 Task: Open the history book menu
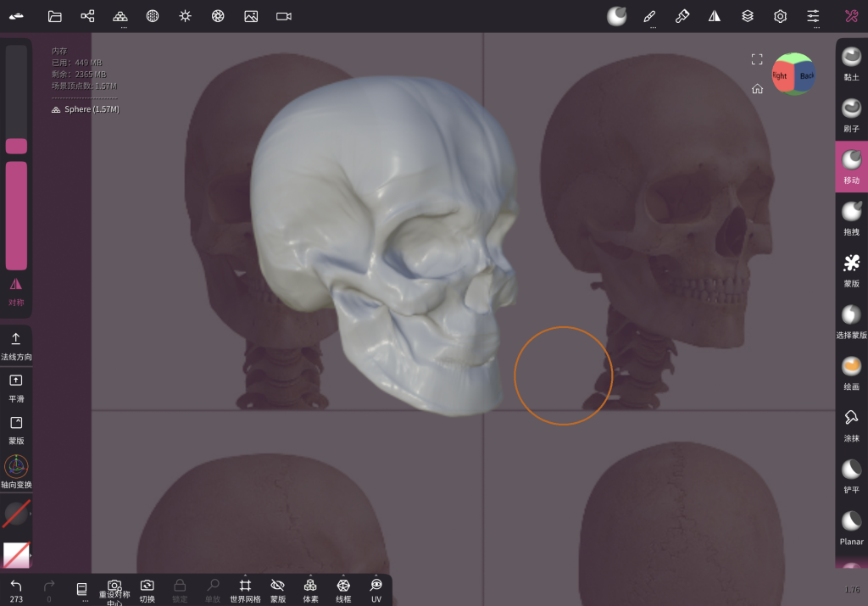point(81,590)
